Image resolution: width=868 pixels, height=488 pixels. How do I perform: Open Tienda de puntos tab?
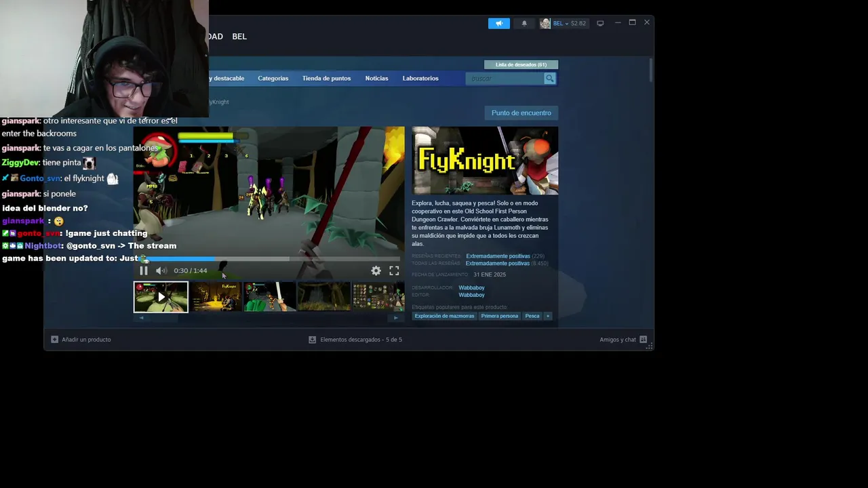(326, 79)
